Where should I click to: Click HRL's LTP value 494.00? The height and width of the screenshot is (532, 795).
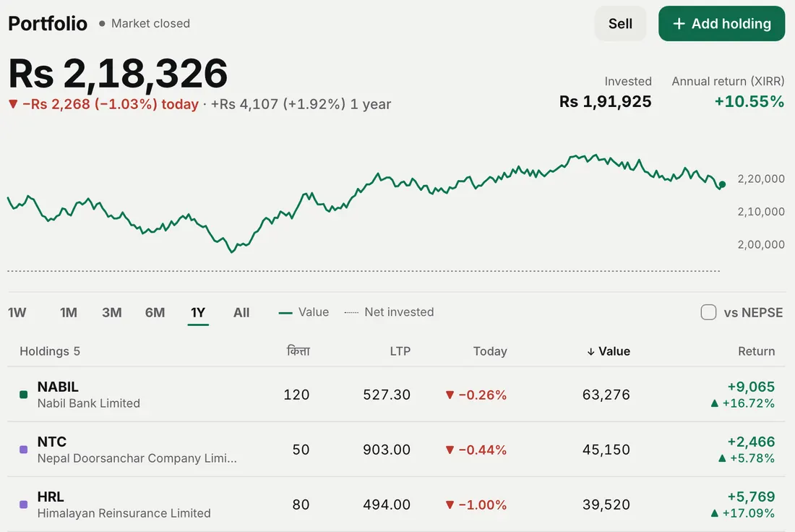click(387, 505)
